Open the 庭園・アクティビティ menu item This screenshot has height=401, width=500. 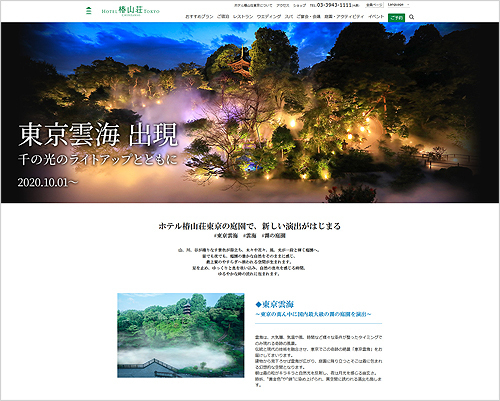point(344,17)
